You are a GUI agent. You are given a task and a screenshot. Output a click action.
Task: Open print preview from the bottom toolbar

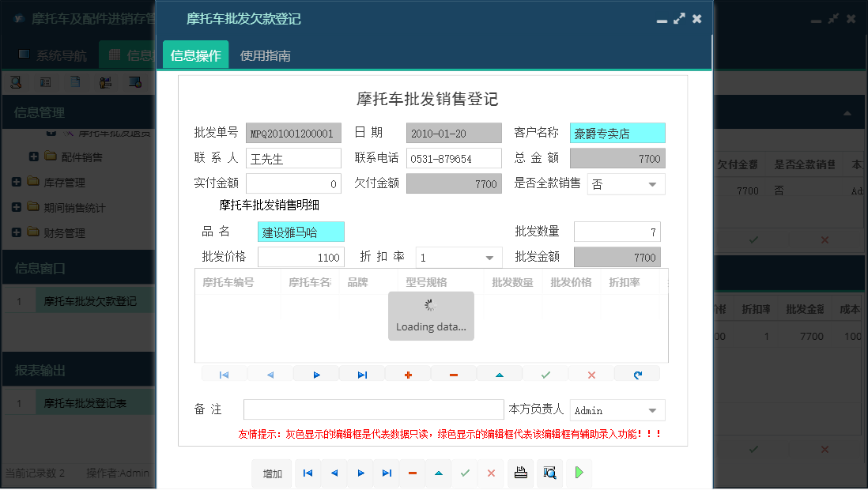(549, 473)
